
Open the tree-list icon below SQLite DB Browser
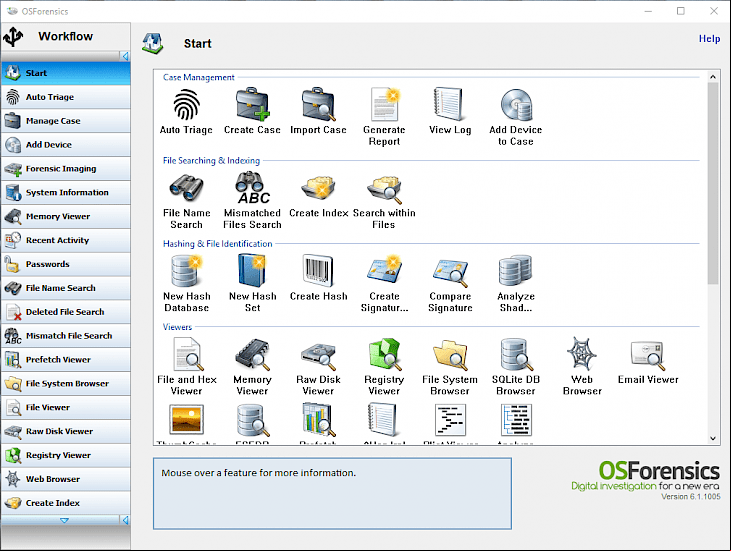pyautogui.click(x=516, y=420)
